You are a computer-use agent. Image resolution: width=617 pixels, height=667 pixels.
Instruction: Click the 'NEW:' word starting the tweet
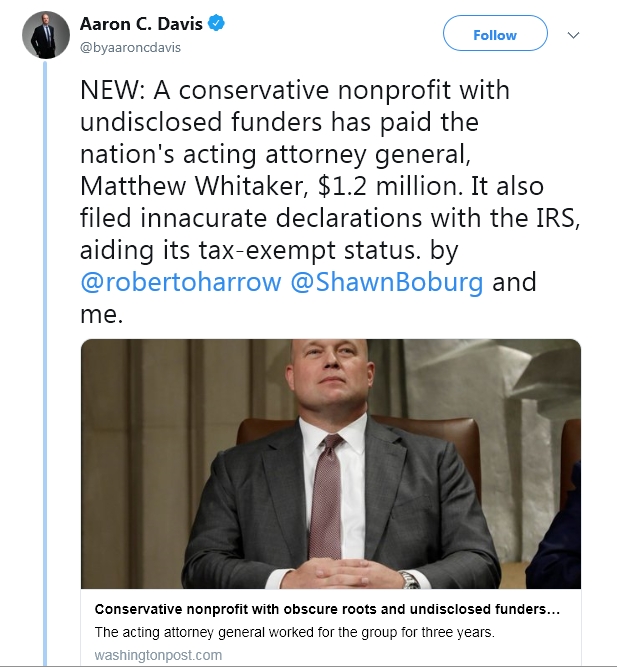(111, 90)
